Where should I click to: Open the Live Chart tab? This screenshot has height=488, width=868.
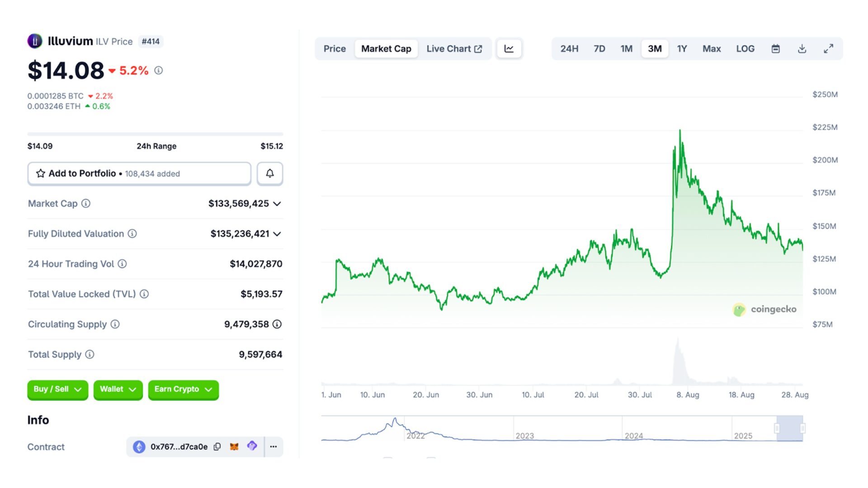point(454,49)
